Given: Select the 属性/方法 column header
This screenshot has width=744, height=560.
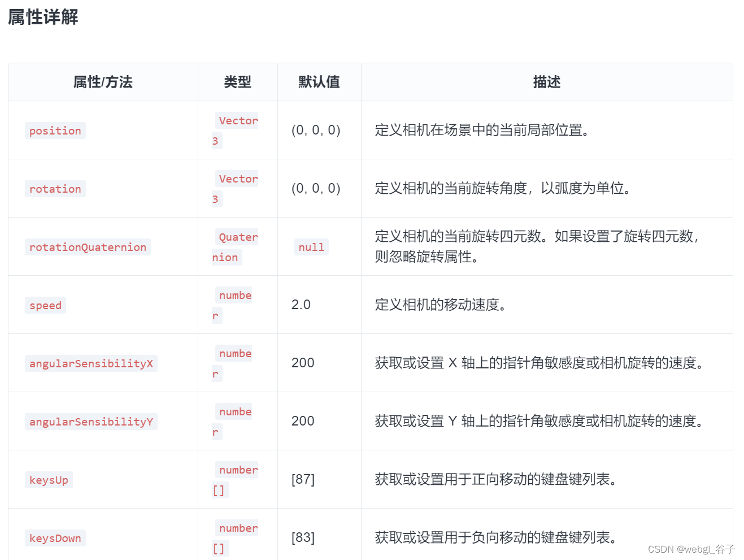Looking at the screenshot, I should click(103, 82).
